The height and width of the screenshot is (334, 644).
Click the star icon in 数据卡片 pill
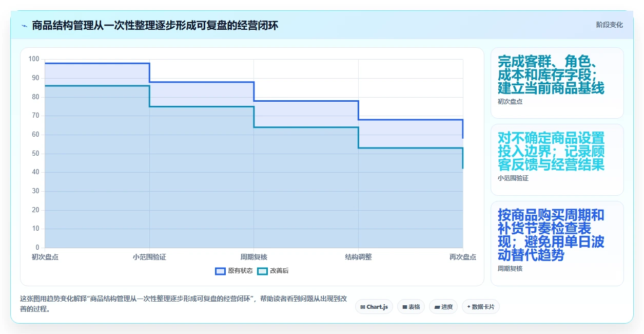[x=469, y=307]
